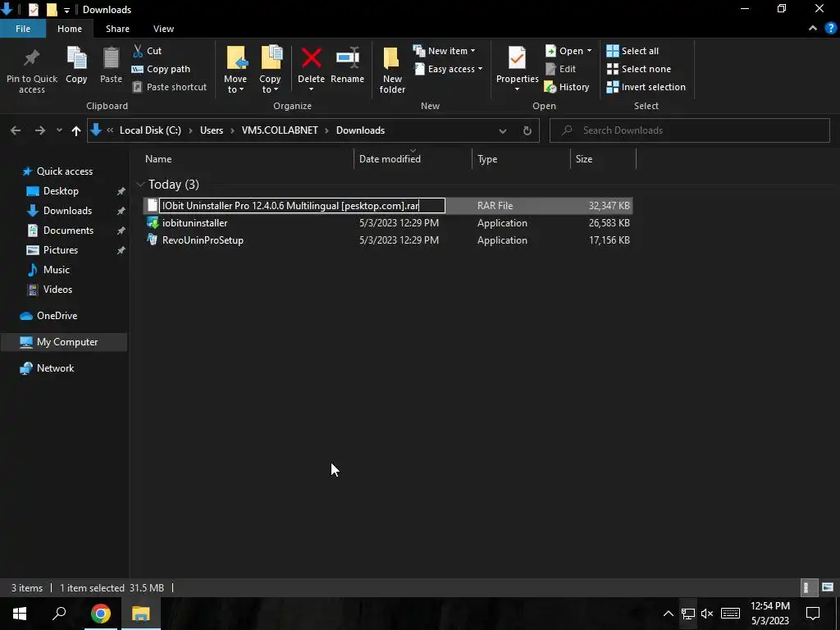The width and height of the screenshot is (840, 630).
Task: Open Google Chrome from taskbar
Action: tap(101, 614)
